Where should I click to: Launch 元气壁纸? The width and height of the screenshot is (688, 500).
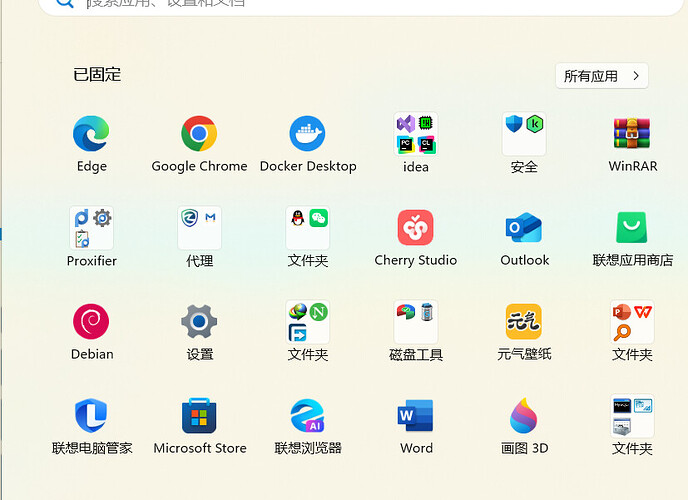tap(524, 321)
